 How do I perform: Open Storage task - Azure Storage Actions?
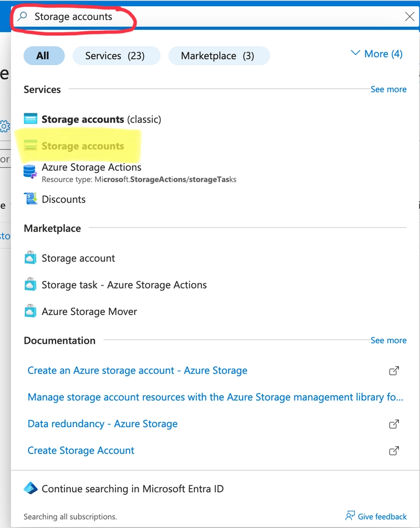point(124,285)
